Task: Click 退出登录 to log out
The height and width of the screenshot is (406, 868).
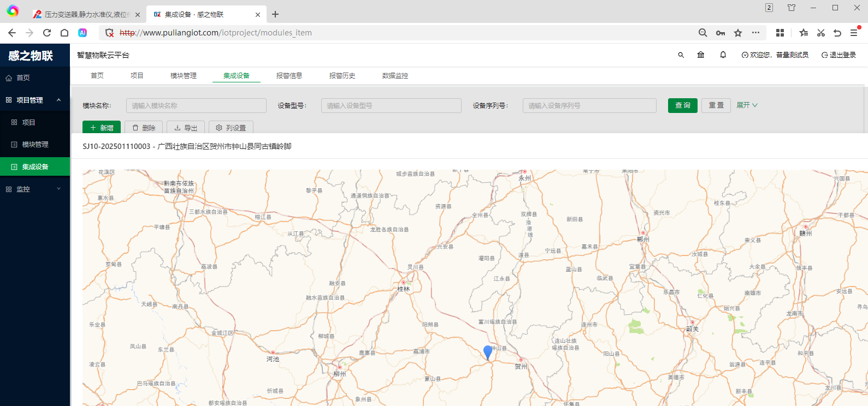Action: pos(839,55)
